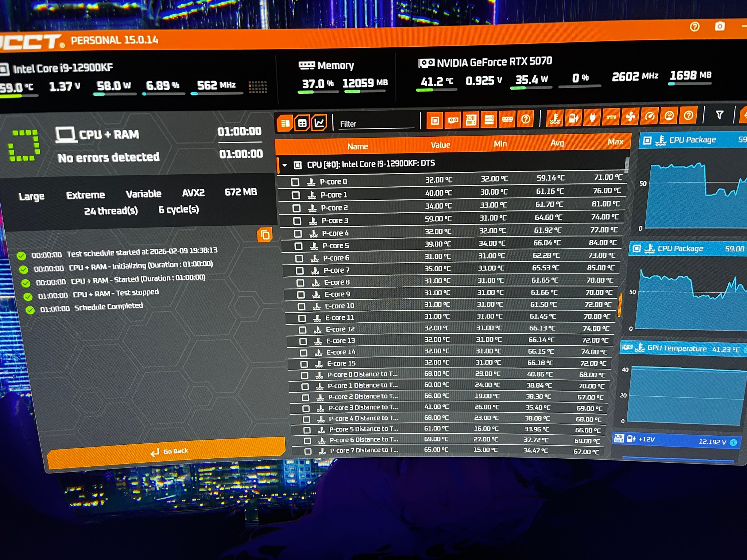Click the CPU core grid icon beside 562 MHz

point(258,87)
